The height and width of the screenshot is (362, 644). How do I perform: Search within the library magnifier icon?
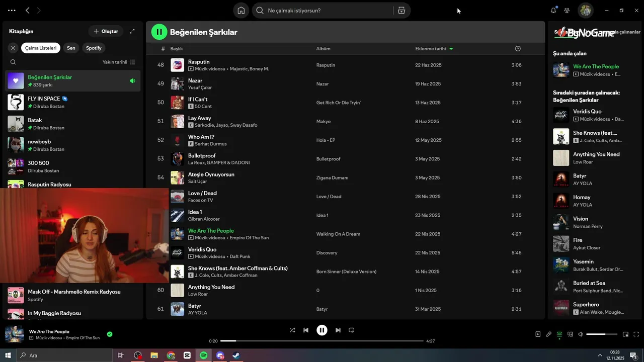[x=13, y=62]
